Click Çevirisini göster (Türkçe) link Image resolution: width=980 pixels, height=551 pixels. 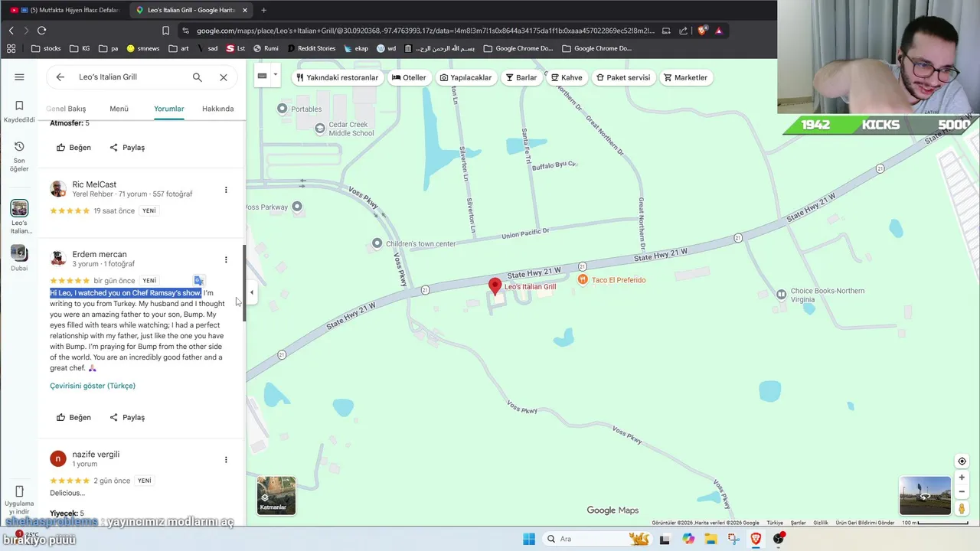click(93, 386)
